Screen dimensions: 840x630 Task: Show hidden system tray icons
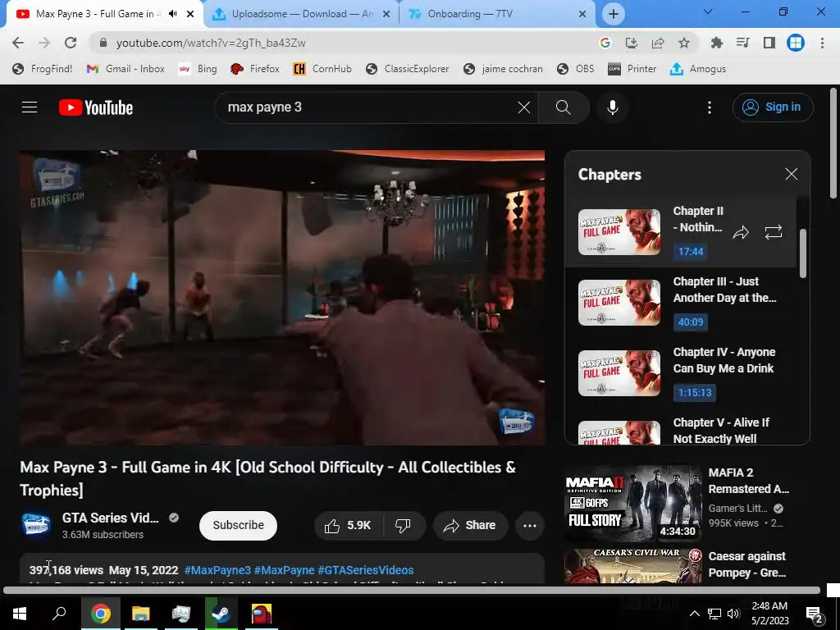tap(694, 614)
